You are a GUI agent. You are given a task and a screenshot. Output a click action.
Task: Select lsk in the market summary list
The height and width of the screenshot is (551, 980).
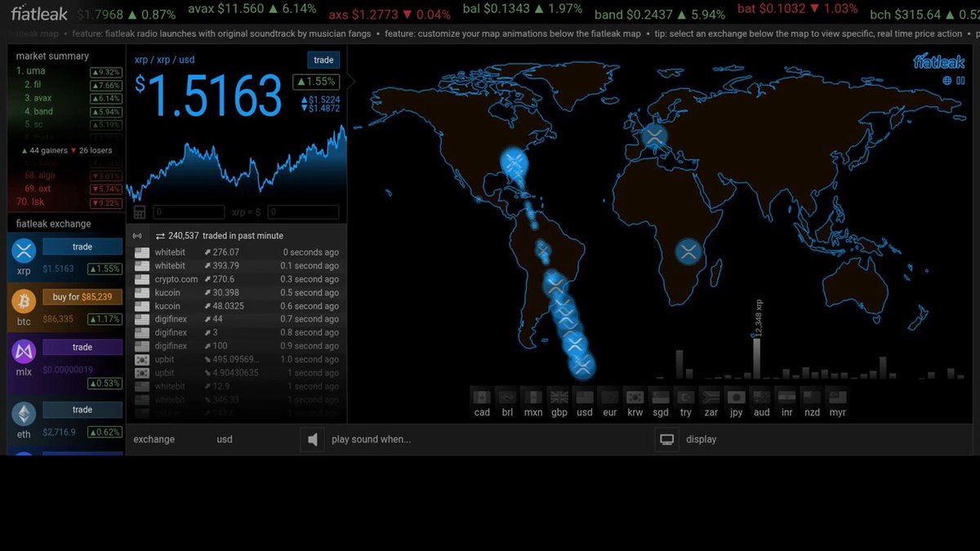(x=69, y=202)
